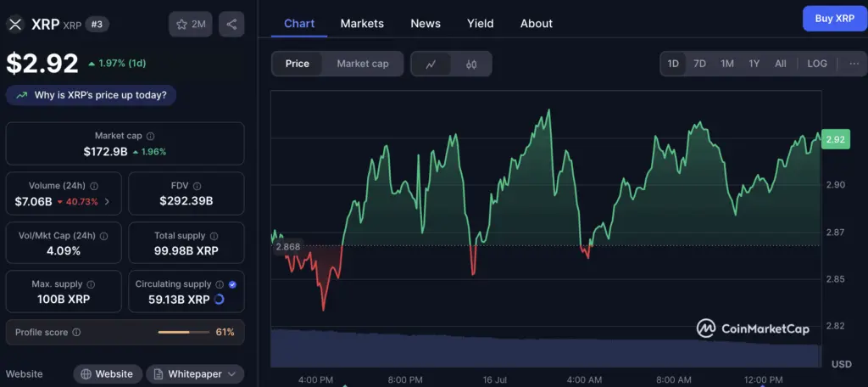Click the circulating supply progress ring
Screen dimensions: 868x387
219,300
